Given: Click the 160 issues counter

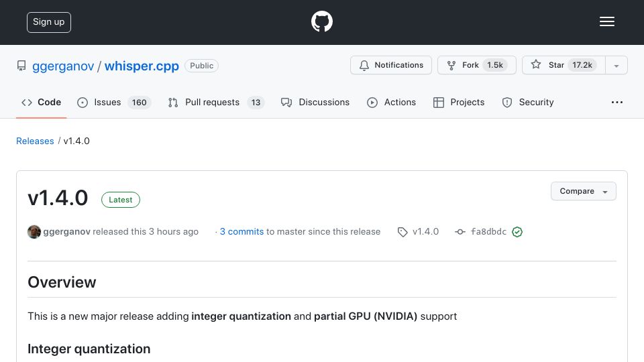Looking at the screenshot, I should pyautogui.click(x=140, y=102).
